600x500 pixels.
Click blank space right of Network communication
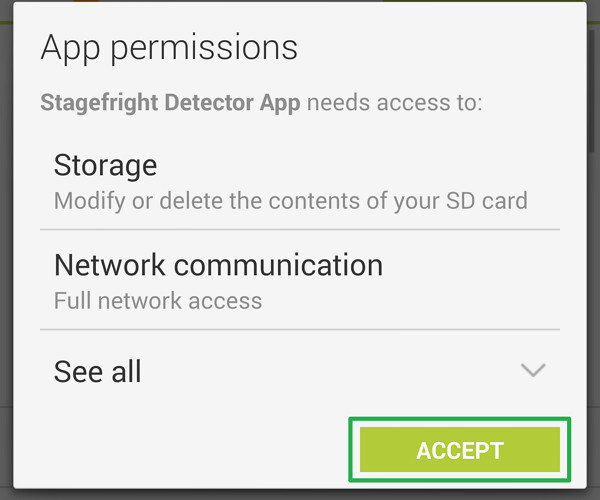point(470,265)
